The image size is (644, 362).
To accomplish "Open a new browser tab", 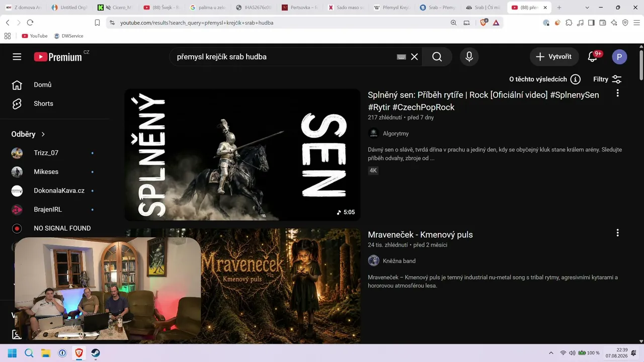I will click(559, 8).
